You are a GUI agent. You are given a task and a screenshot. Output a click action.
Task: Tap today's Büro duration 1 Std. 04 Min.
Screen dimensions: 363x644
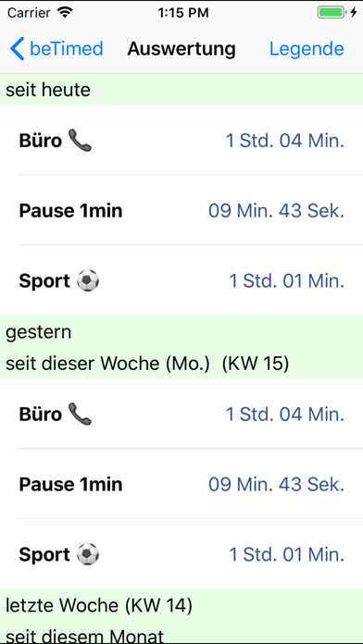point(285,141)
